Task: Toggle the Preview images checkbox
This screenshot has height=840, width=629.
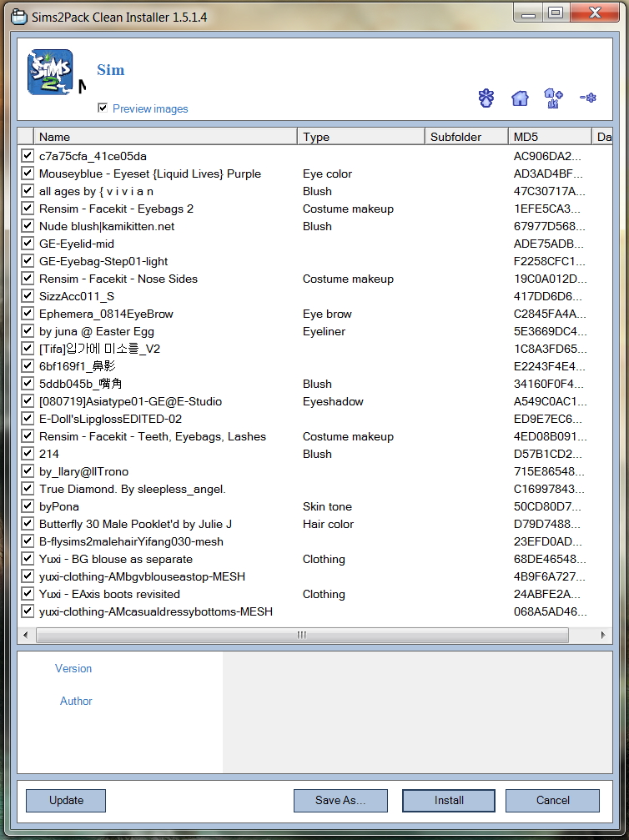Action: coord(103,108)
